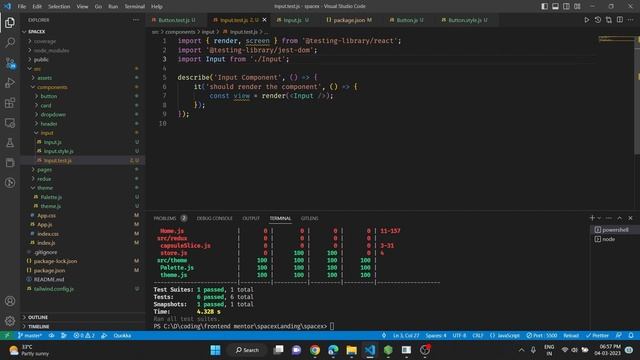Open Explorer More Actions ellipsis
Viewport: 640px width, 360px height.
pyautogui.click(x=136, y=20)
